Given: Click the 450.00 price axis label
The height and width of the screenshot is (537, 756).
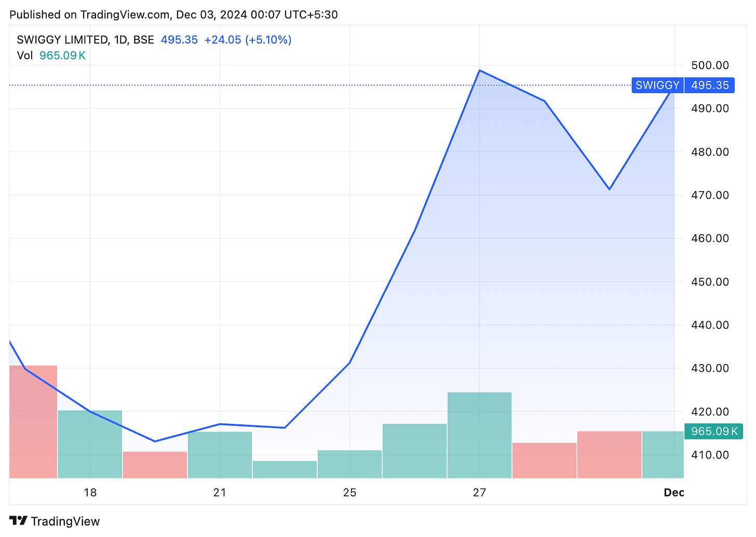Looking at the screenshot, I should [710, 281].
